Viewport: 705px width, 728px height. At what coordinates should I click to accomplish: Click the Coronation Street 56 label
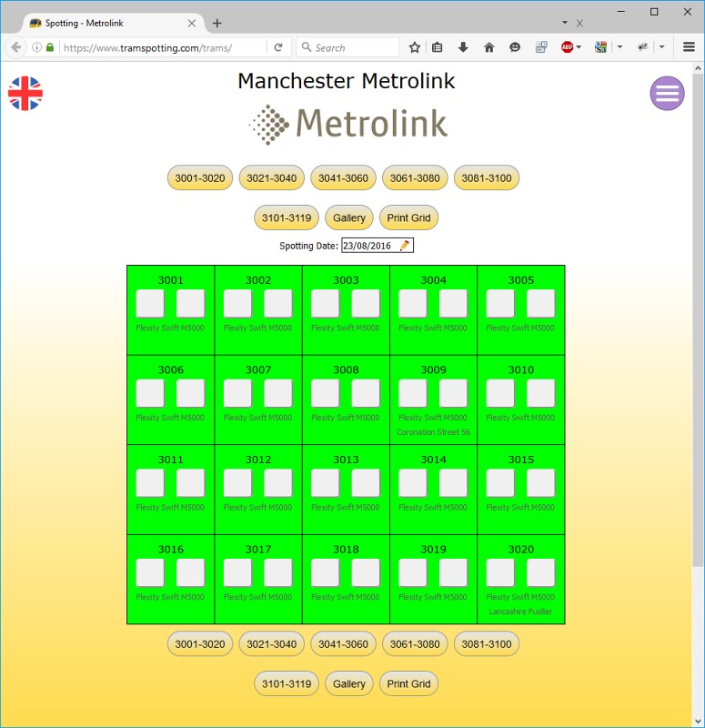433,431
